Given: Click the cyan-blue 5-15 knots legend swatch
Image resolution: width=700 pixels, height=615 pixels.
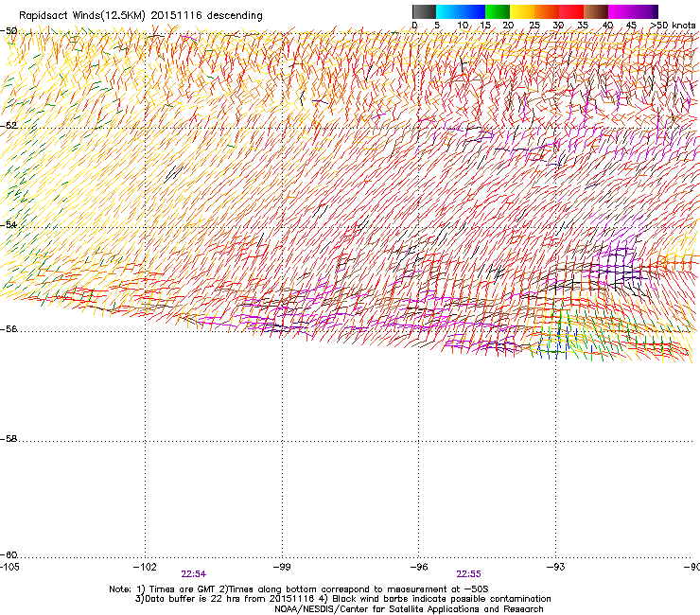Looking at the screenshot, I should [461, 11].
